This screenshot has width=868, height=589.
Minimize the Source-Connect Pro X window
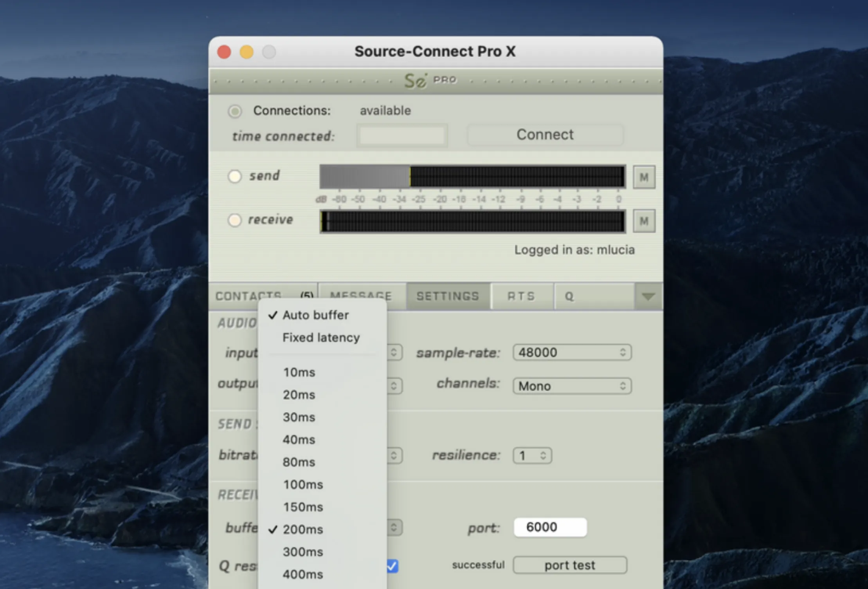pos(247,52)
